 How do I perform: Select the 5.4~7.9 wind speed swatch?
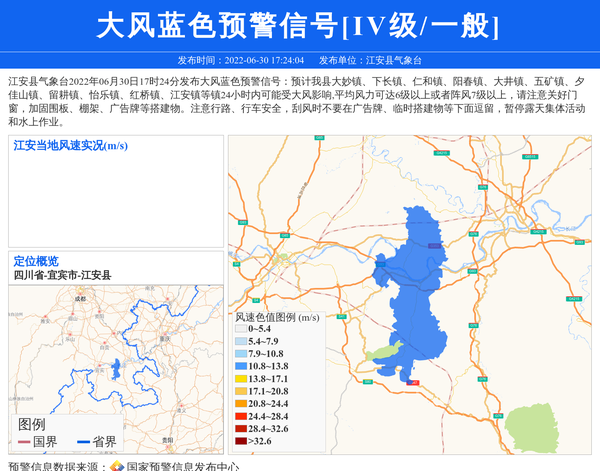[241, 341]
